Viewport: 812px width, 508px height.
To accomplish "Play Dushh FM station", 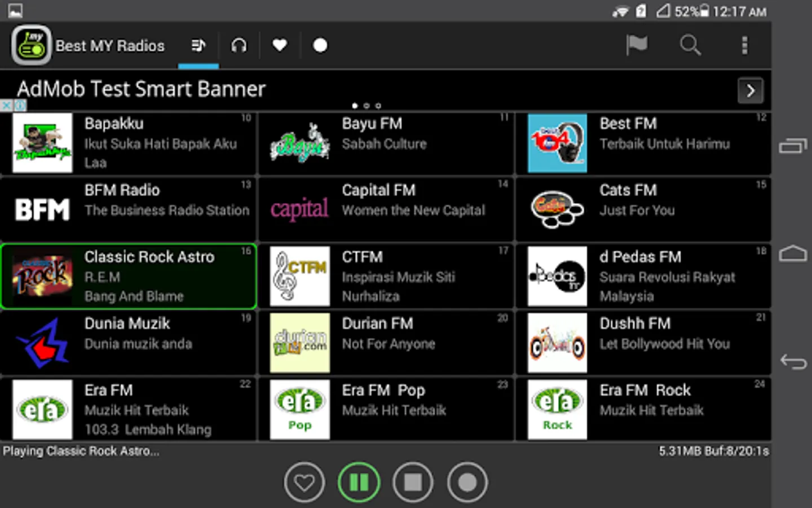I will click(x=643, y=343).
